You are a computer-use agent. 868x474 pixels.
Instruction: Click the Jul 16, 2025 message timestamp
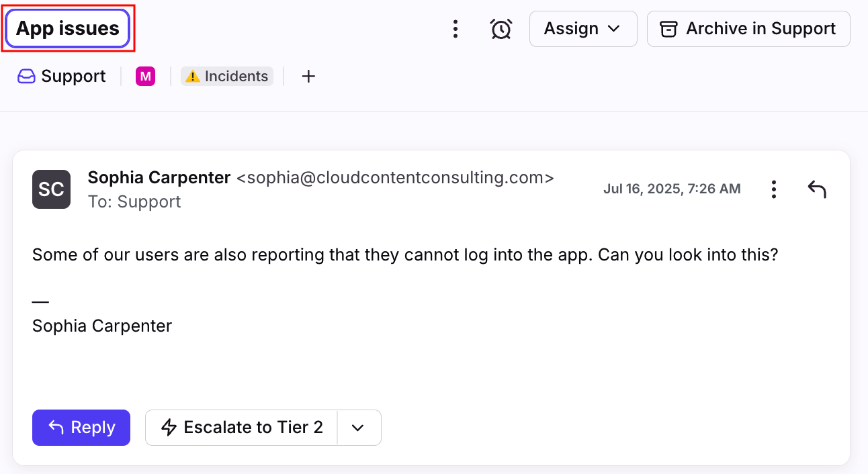672,189
